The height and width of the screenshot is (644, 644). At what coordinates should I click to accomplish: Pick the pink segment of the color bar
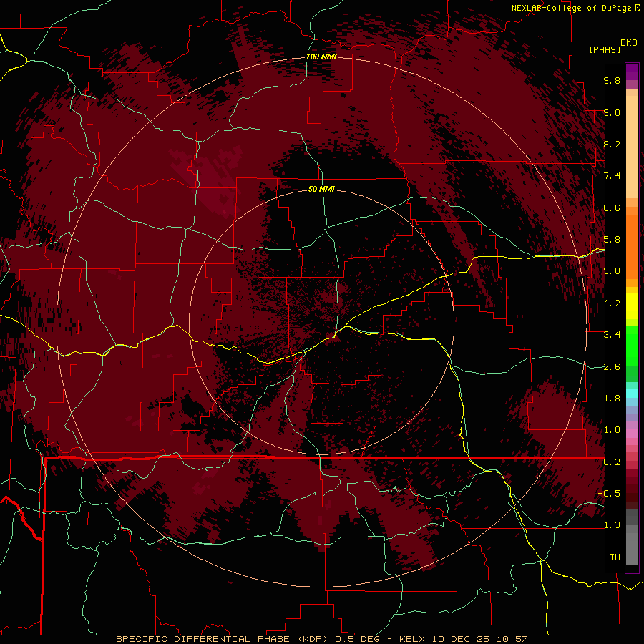(632, 434)
